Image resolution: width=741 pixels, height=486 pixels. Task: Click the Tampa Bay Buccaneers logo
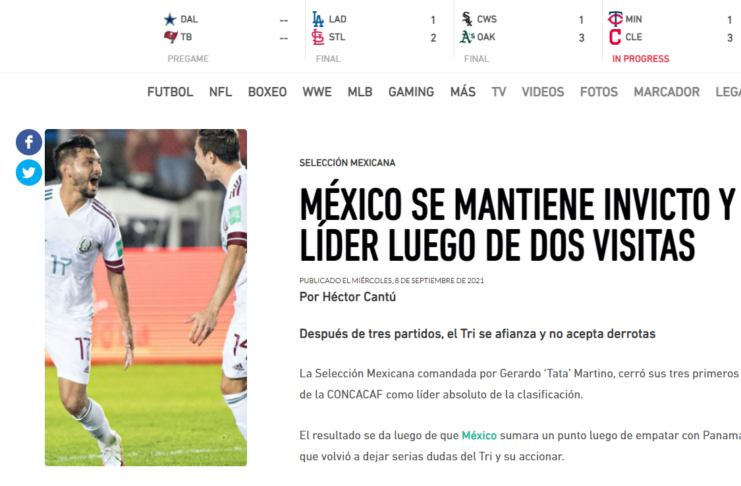tap(171, 37)
